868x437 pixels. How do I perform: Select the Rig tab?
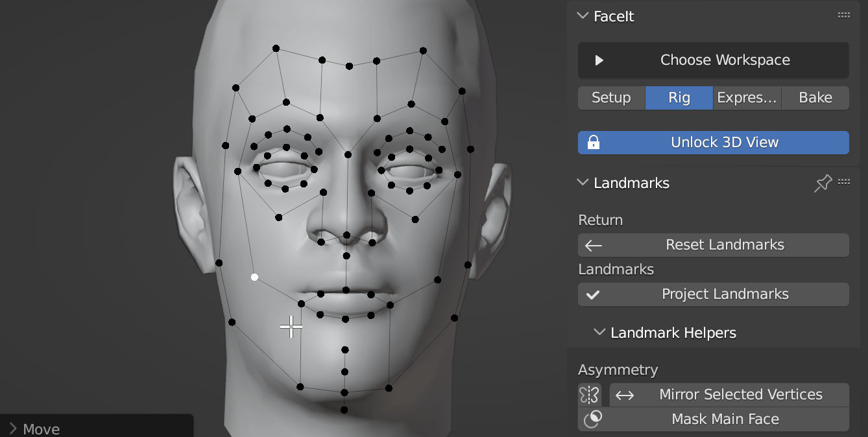pyautogui.click(x=679, y=98)
